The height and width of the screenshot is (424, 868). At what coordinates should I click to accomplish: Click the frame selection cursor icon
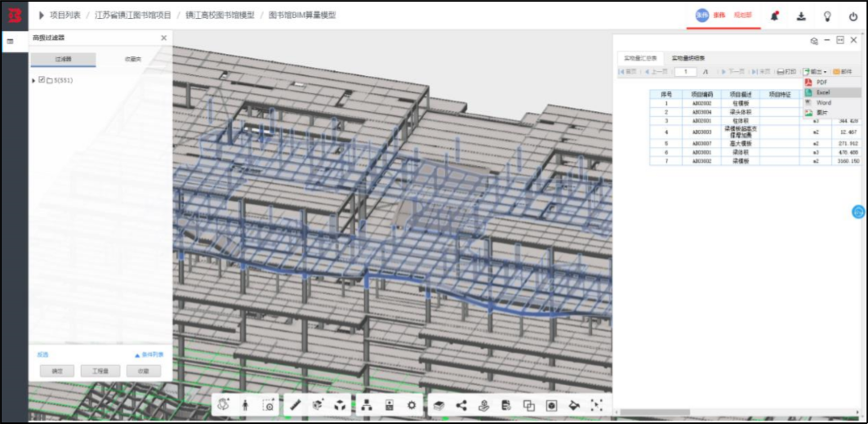point(596,406)
